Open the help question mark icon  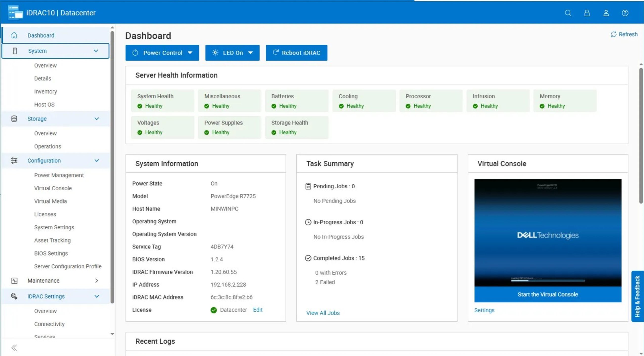pos(625,13)
